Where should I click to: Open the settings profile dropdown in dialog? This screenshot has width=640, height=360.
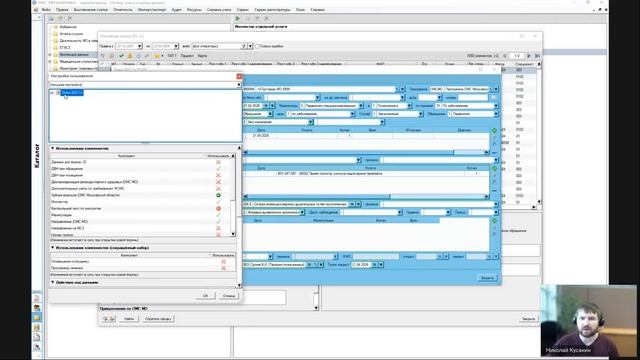pyautogui.click(x=239, y=84)
